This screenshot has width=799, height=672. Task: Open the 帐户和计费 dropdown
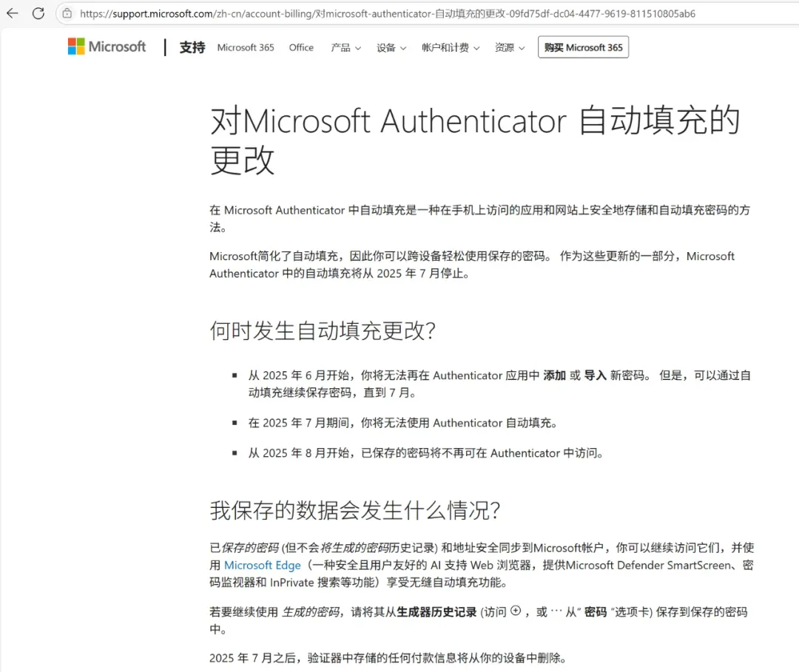tap(451, 47)
